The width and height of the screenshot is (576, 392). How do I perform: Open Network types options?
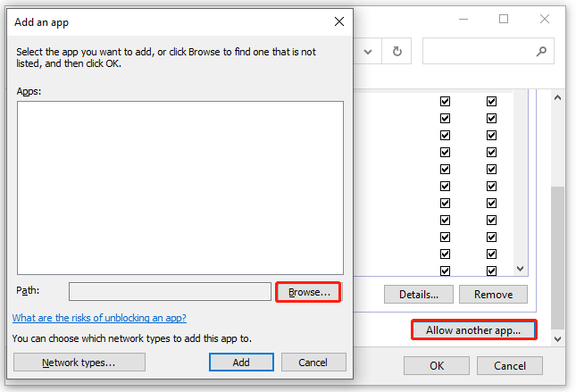pos(79,363)
